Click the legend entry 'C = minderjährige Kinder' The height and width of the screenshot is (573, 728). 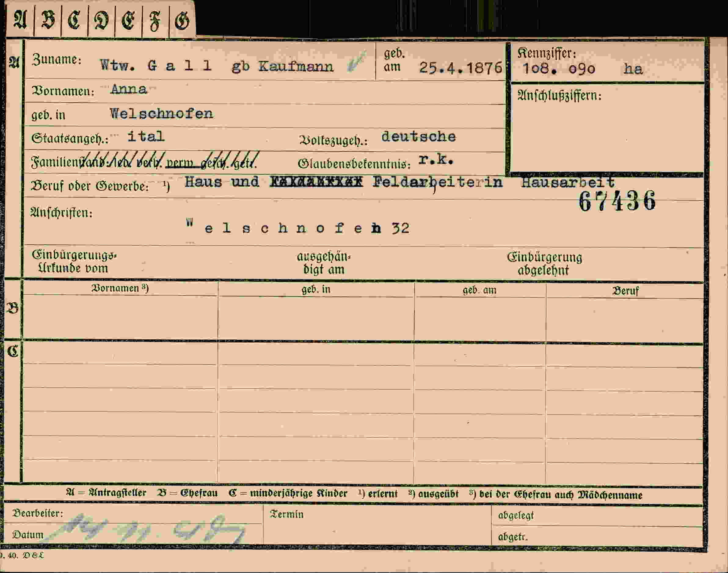[x=288, y=494]
